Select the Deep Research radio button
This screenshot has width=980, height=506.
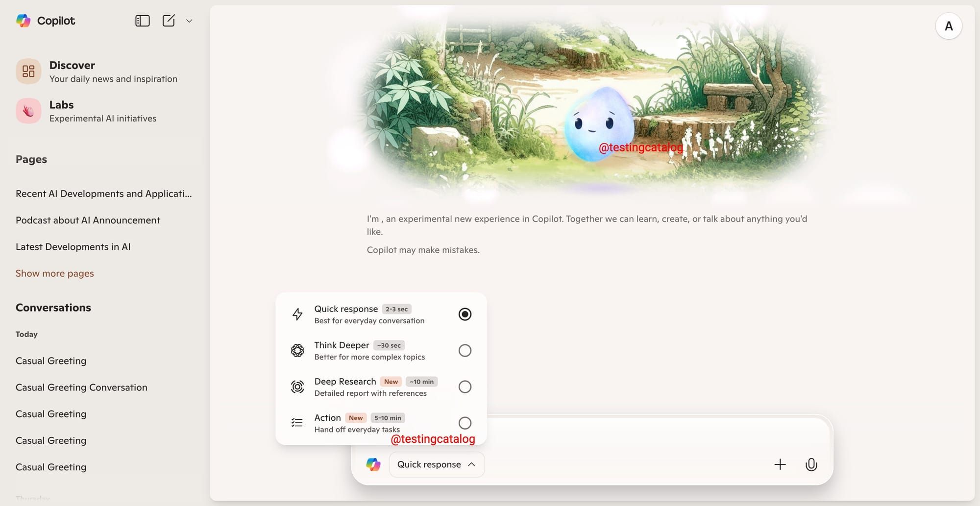[x=465, y=386]
